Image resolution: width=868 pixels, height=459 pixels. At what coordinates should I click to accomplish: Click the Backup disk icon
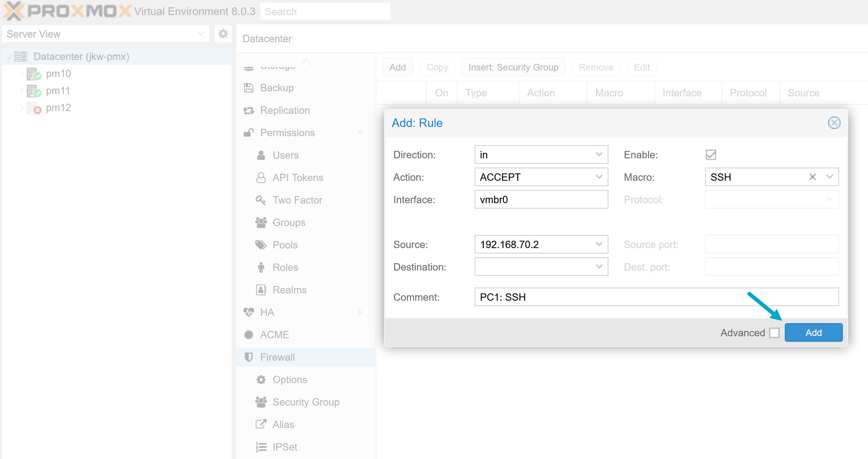coord(248,88)
